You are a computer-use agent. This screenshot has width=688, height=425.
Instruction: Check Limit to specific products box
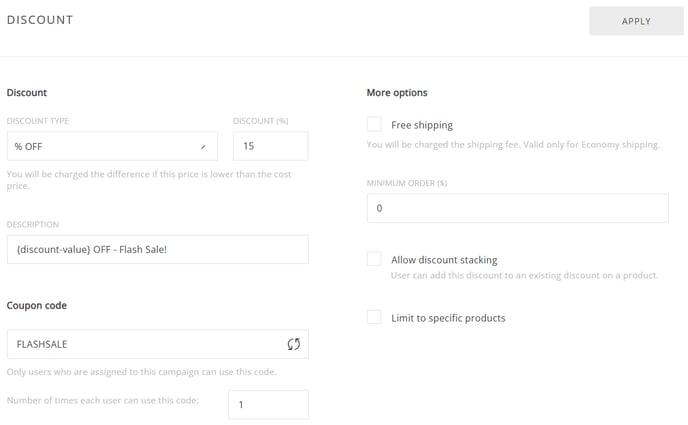pos(374,317)
